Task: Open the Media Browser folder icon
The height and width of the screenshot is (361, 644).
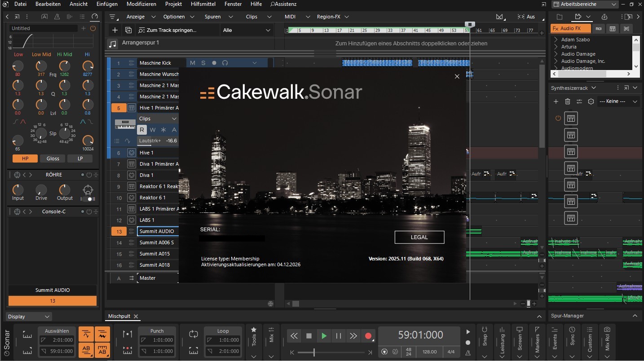Action: pos(560,17)
